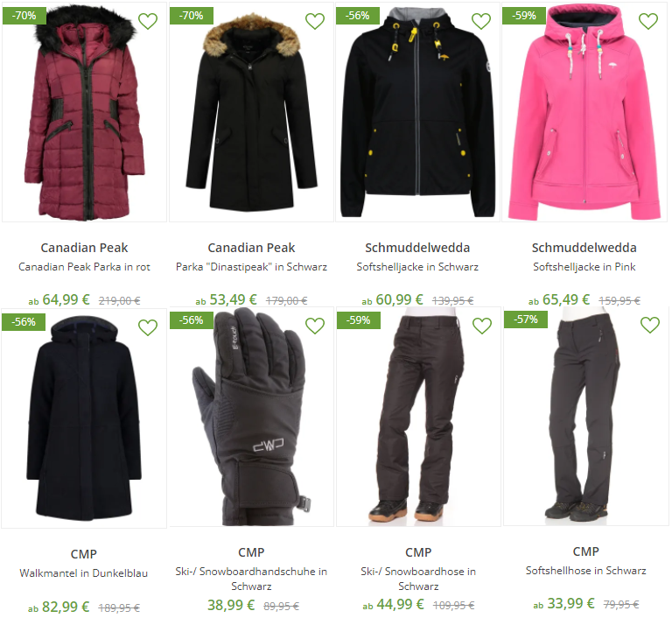This screenshot has height=618, width=672.
Task: Click Softshellhose in Schwarz product name
Action: [586, 571]
